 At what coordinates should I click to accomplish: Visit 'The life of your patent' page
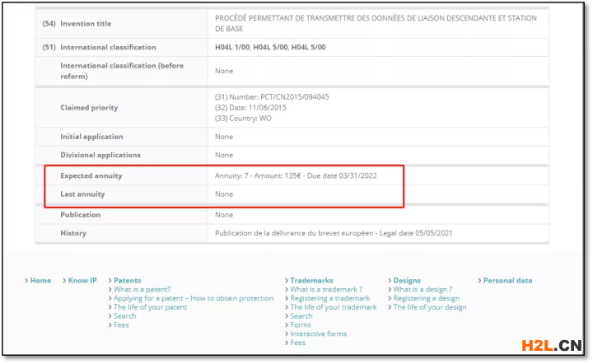coord(150,308)
